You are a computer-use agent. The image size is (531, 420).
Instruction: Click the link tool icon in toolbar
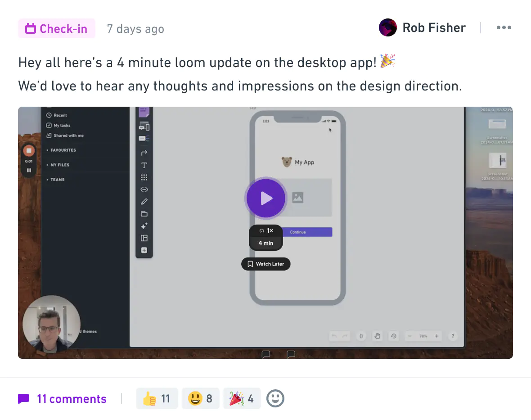pos(144,190)
